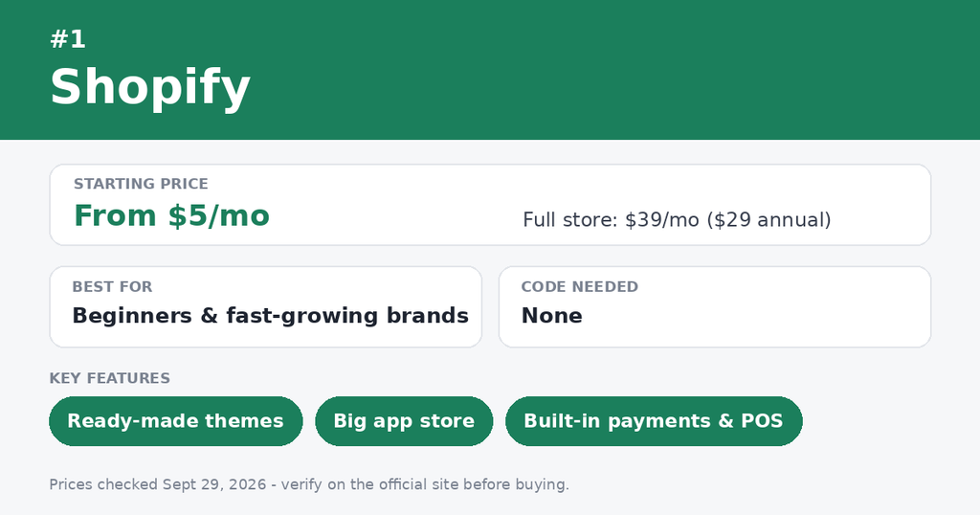Image resolution: width=980 pixels, height=515 pixels.
Task: Click the Shopify heading
Action: [150, 88]
